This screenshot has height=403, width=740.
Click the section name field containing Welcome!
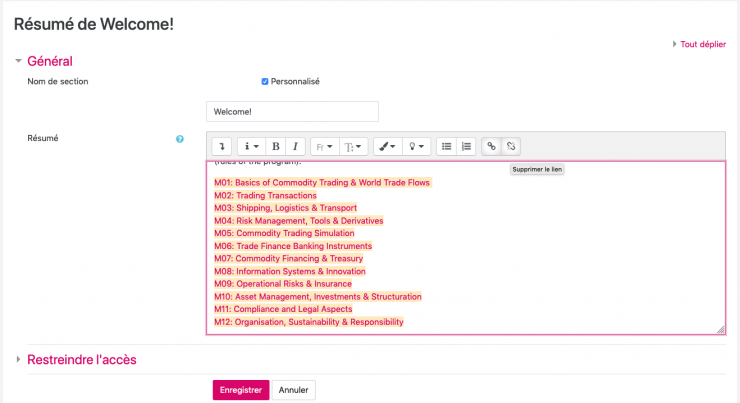tap(292, 111)
